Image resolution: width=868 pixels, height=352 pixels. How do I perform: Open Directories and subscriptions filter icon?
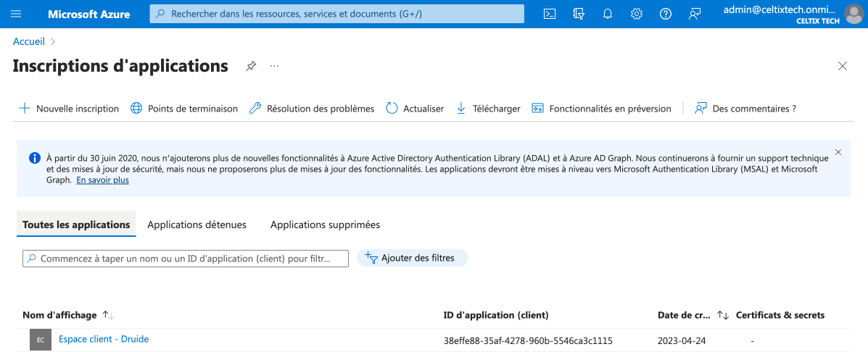(579, 14)
